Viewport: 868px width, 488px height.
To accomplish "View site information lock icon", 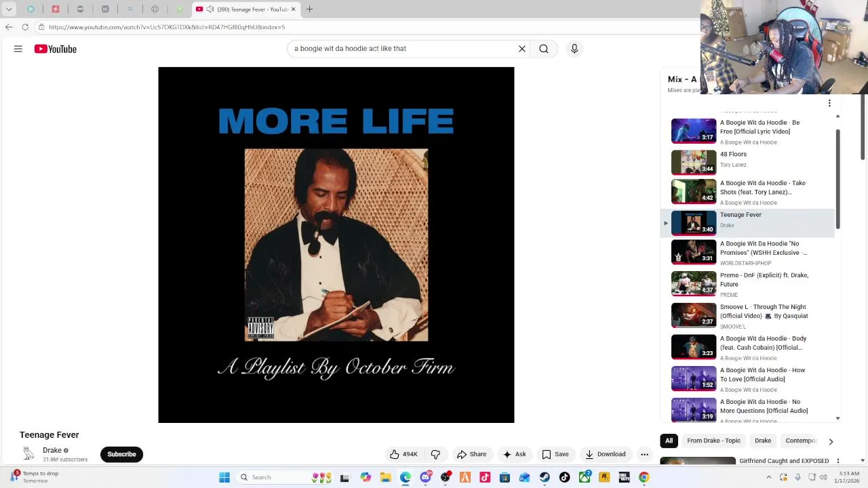I will (41, 27).
